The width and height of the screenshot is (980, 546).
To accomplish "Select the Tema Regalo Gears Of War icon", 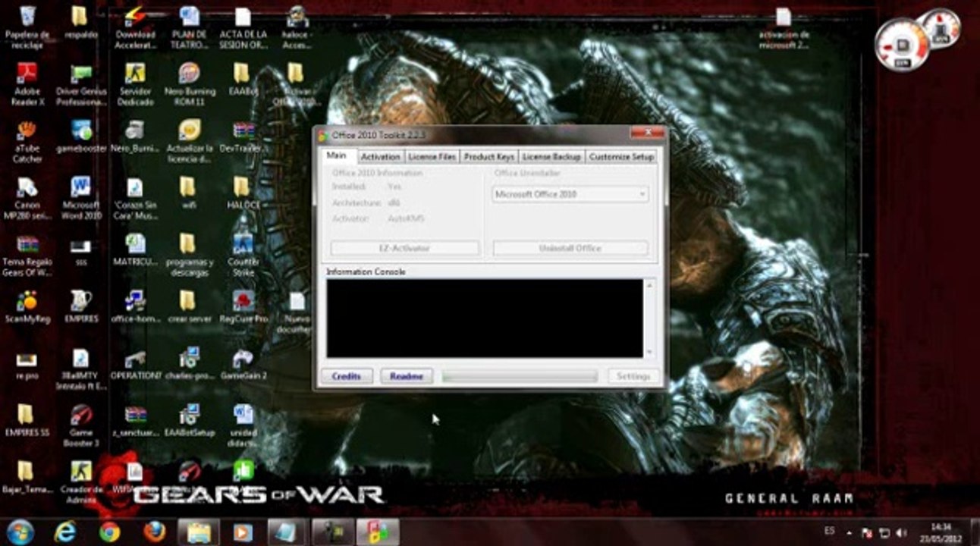I will point(27,255).
